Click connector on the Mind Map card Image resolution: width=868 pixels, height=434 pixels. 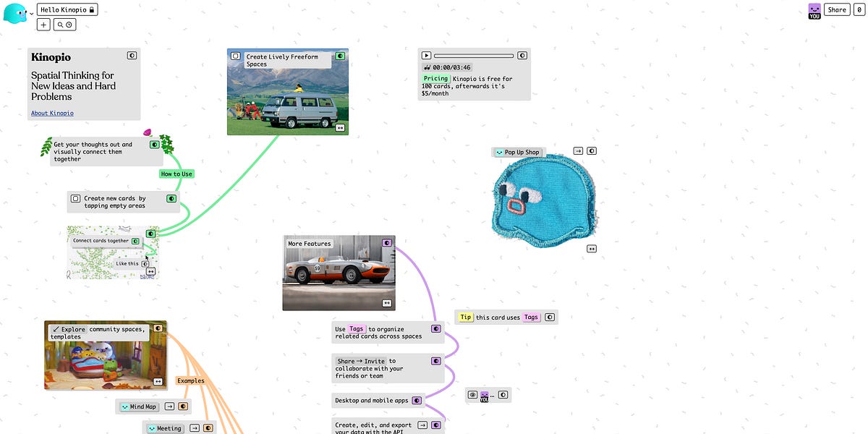[183, 407]
